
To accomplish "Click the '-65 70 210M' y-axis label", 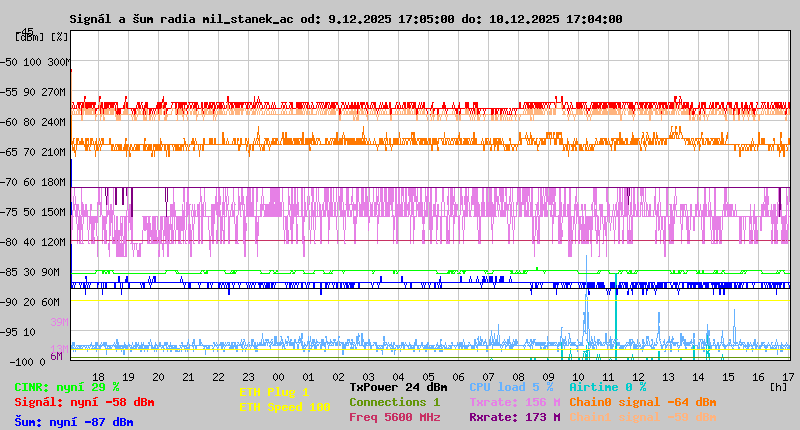I will pyautogui.click(x=33, y=152).
